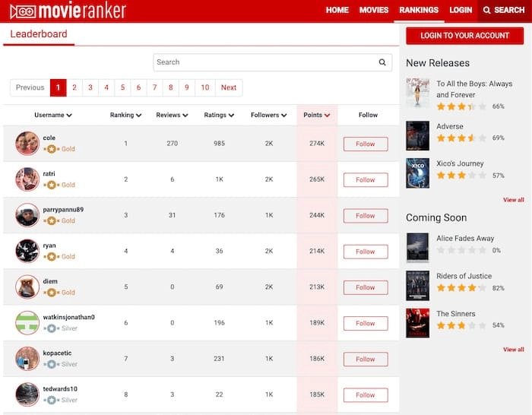The image size is (532, 415).
Task: Click watkinsjonathan0's green avatar
Action: pos(27,323)
